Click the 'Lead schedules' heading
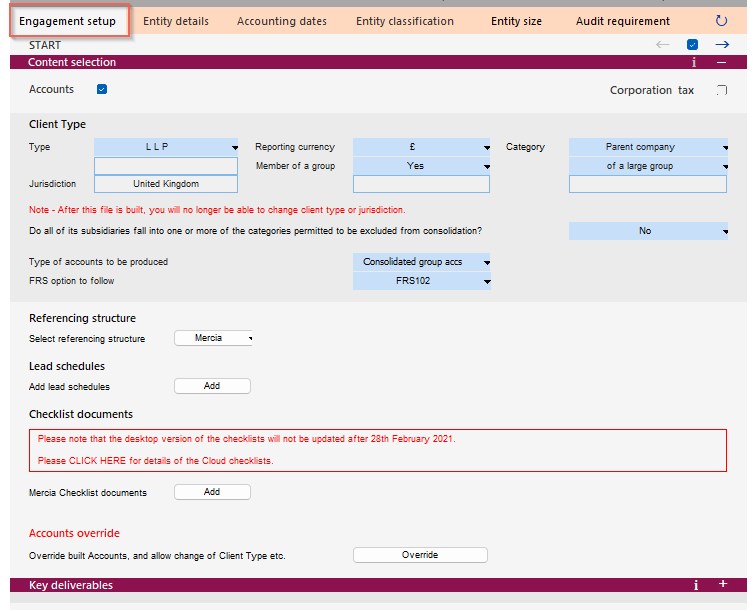 coord(67,366)
